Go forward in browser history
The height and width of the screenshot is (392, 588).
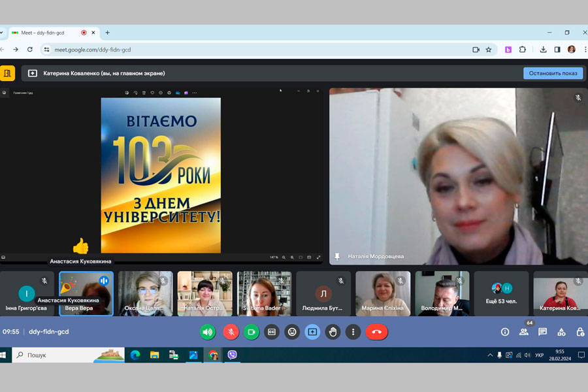point(16,50)
